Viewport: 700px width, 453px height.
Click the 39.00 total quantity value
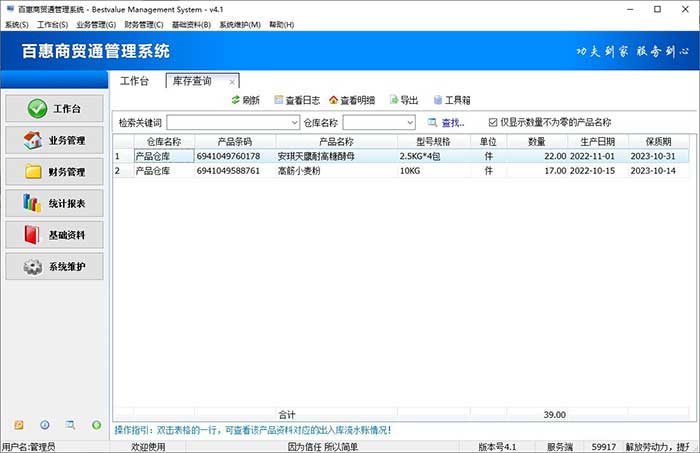pyautogui.click(x=554, y=415)
